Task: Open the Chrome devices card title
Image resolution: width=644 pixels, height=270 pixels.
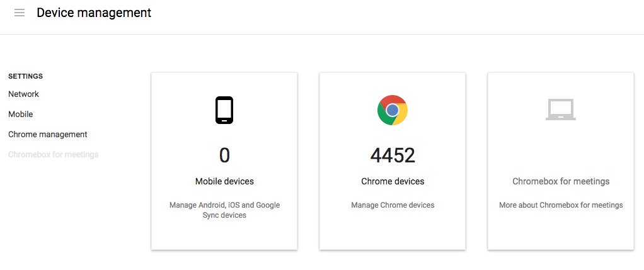Action: point(393,181)
